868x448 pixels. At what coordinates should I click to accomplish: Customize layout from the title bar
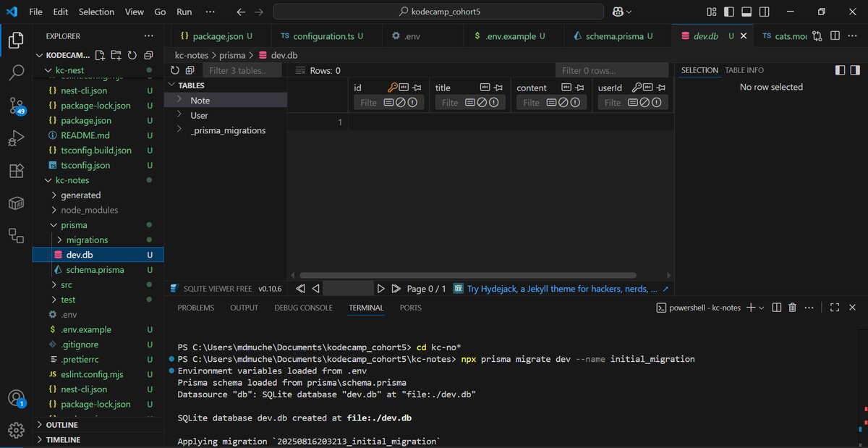click(712, 12)
